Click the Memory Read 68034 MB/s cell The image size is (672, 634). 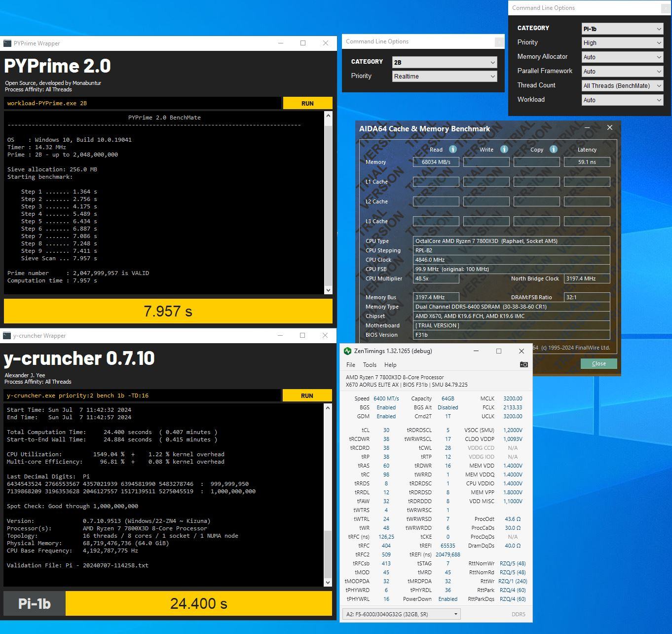click(436, 162)
